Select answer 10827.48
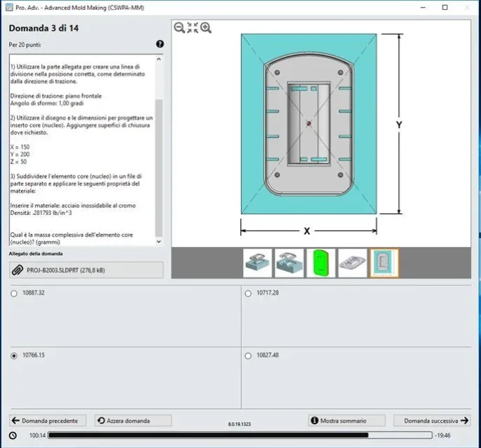481x448 pixels. pos(248,356)
